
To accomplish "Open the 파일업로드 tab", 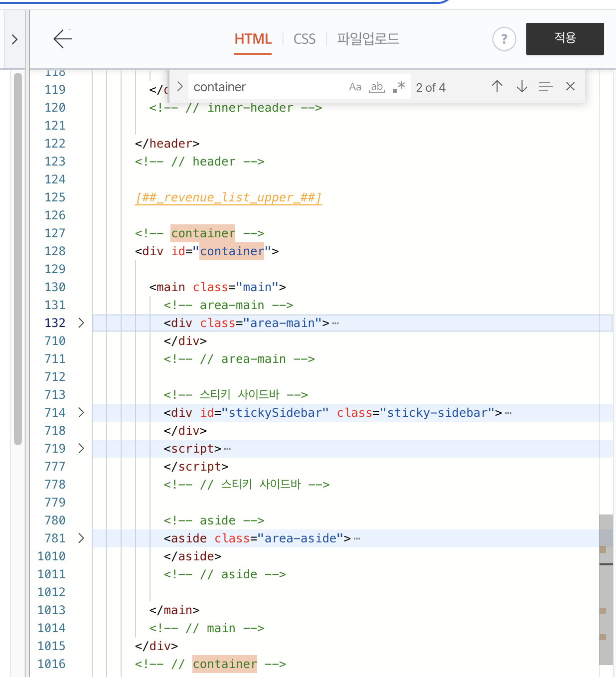I will pos(368,39).
